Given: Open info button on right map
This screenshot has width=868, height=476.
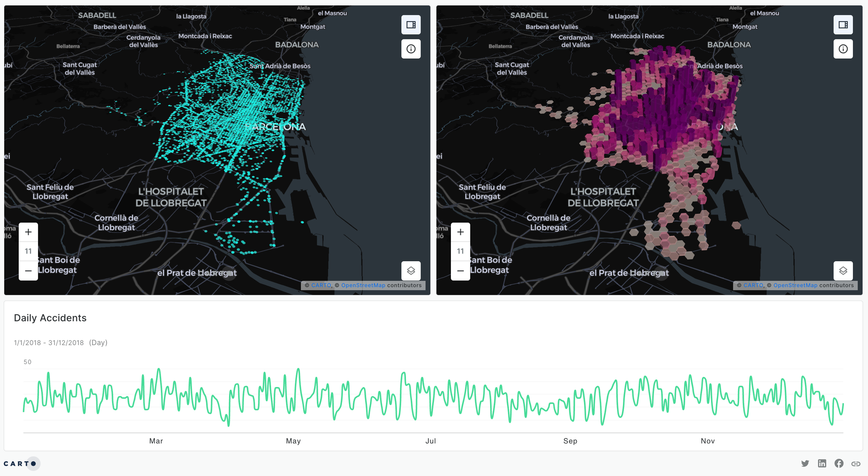Looking at the screenshot, I should coord(843,49).
